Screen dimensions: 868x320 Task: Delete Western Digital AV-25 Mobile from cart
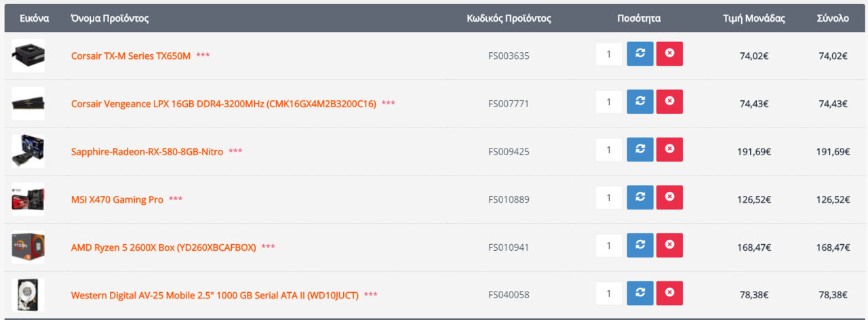click(669, 294)
